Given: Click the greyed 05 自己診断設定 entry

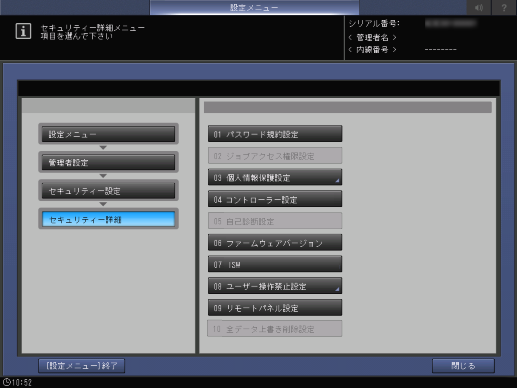Looking at the screenshot, I should click(x=275, y=221).
